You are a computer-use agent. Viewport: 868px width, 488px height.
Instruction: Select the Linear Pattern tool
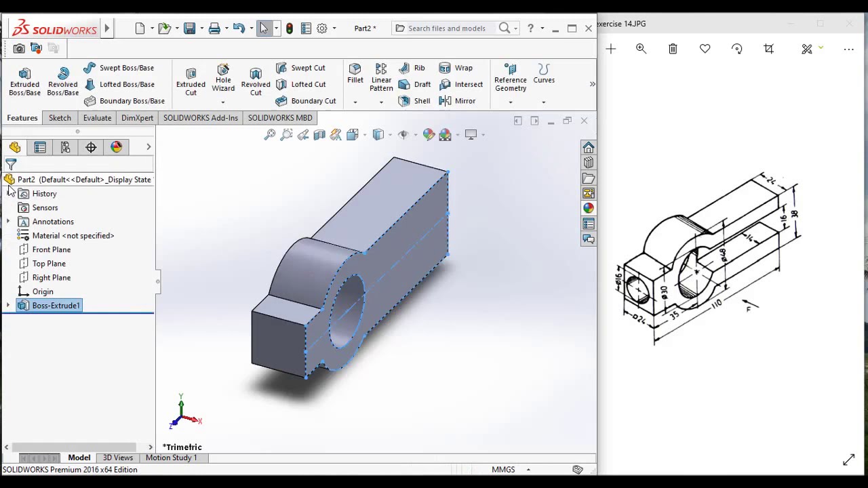[381, 78]
